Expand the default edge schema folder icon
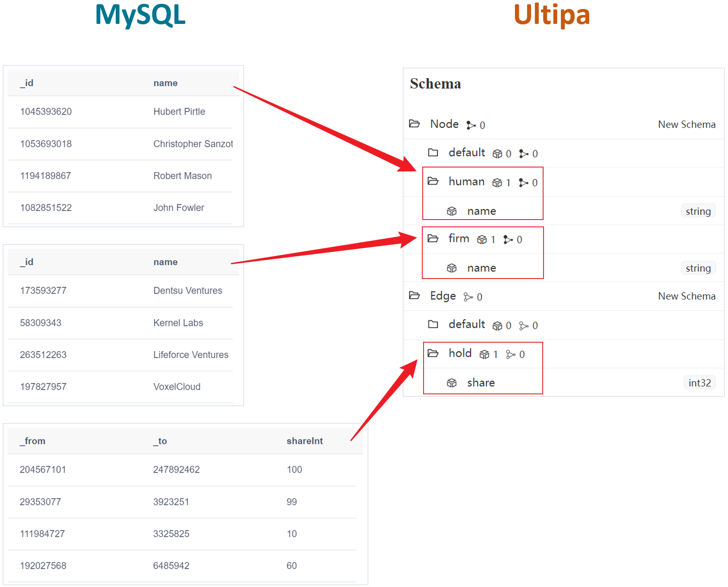Image resolution: width=728 pixels, height=587 pixels. click(433, 324)
